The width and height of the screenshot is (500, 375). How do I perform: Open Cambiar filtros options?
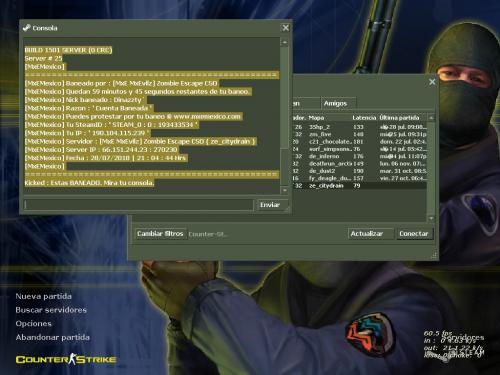(x=160, y=234)
